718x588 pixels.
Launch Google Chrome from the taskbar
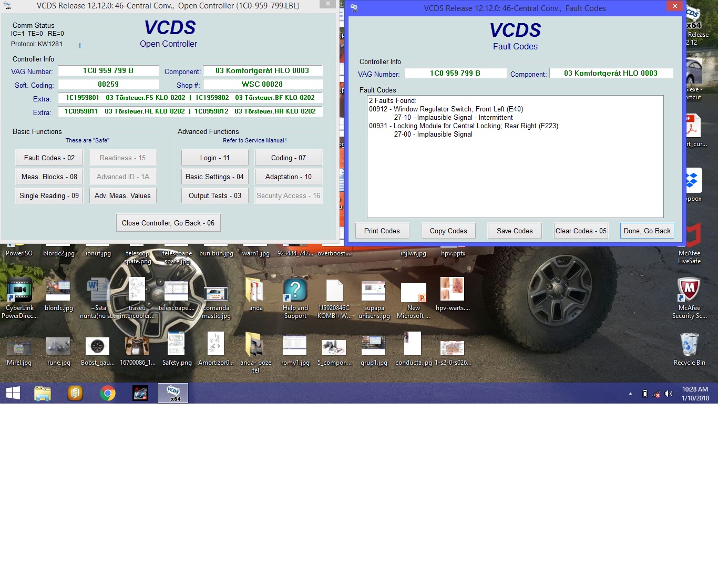click(108, 393)
